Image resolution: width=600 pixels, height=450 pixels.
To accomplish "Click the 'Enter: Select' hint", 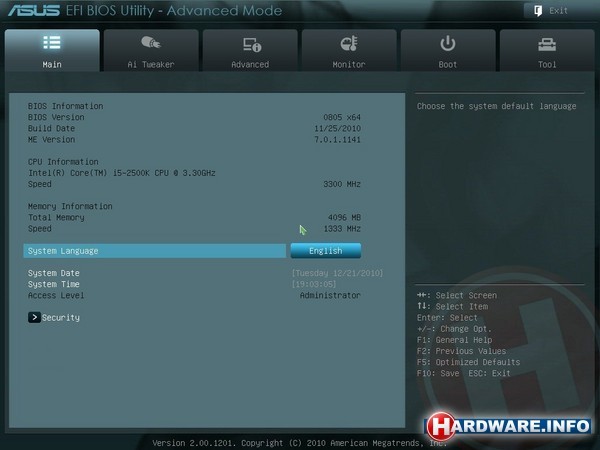I will [447, 318].
